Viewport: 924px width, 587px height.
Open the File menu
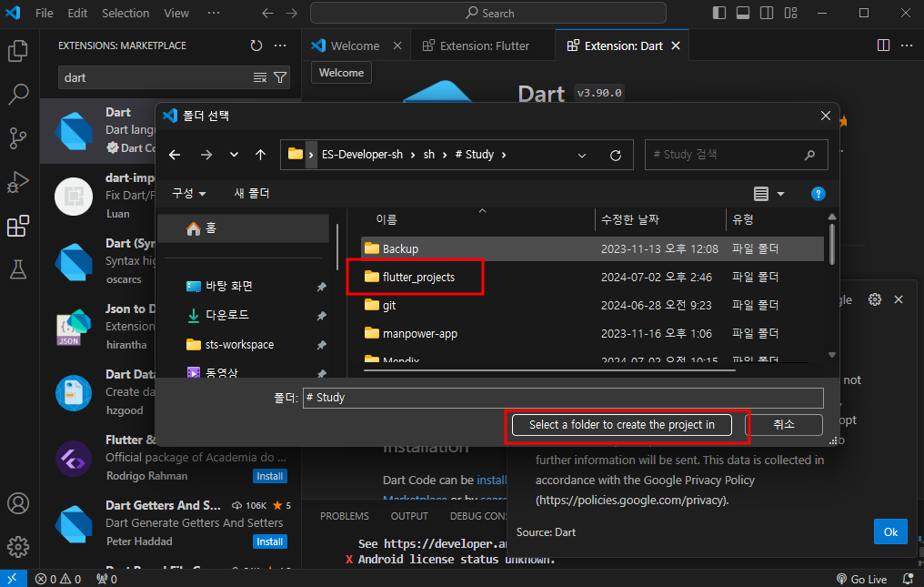(x=45, y=13)
